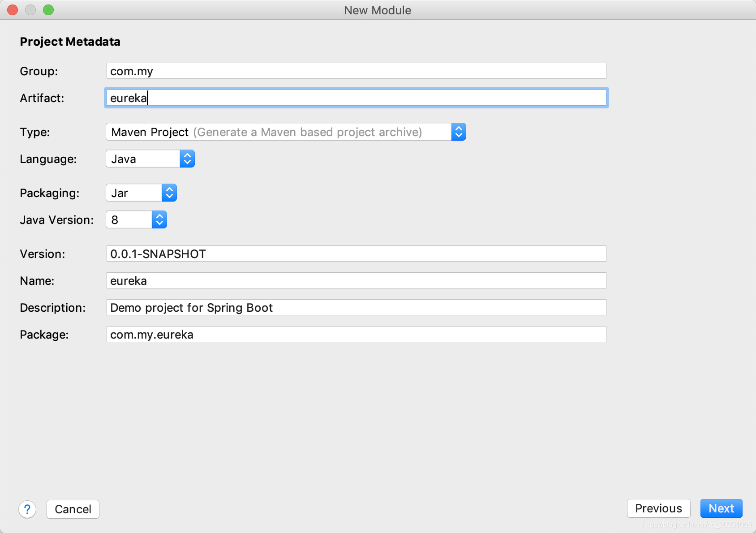Click the Cancel button
This screenshot has height=533, width=756.
(73, 509)
